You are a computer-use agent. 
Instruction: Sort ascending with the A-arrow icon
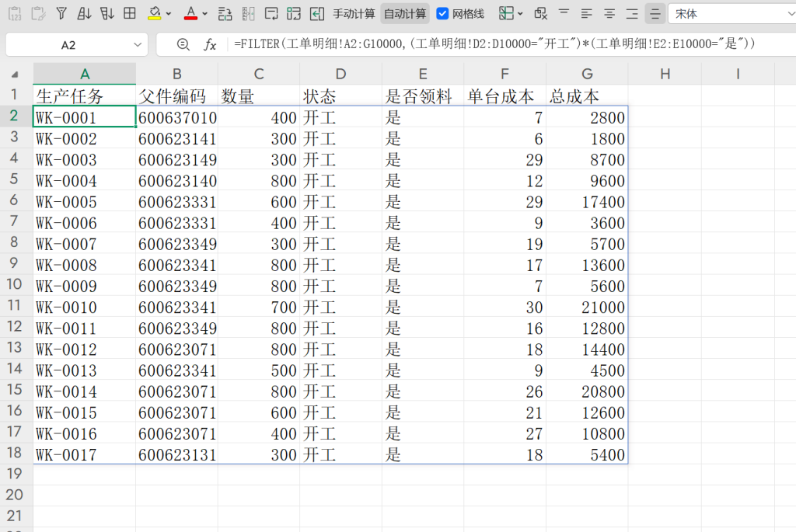pos(84,14)
